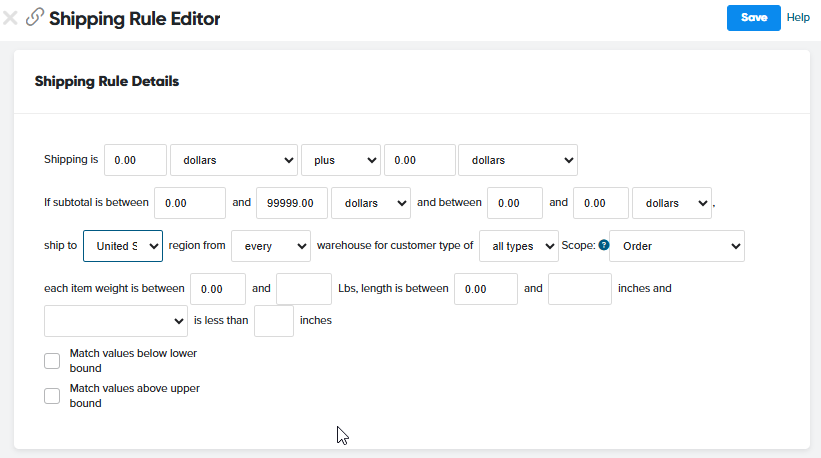Image resolution: width=821 pixels, height=458 pixels.
Task: Click the 'and between' lower value field
Action: pos(515,203)
